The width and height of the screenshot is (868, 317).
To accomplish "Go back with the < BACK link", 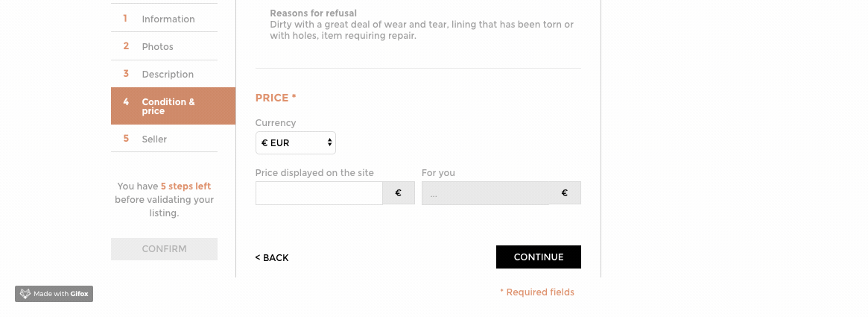I will (272, 257).
